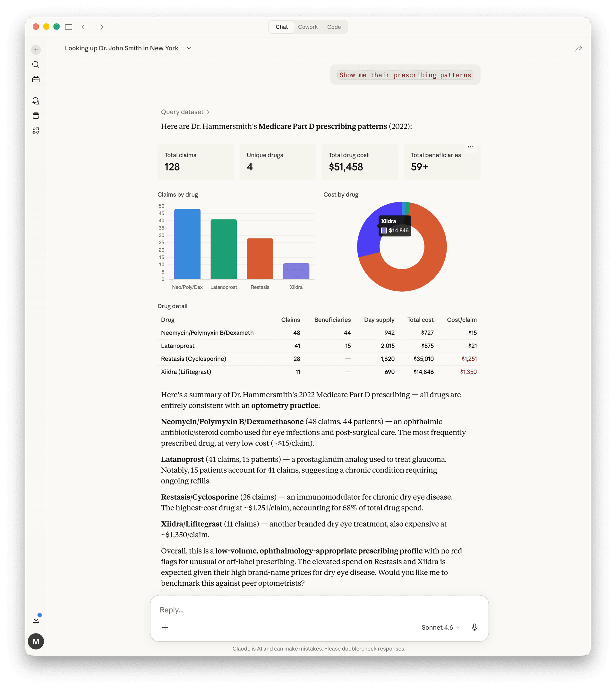
Task: Click the Reply input field
Action: pyautogui.click(x=319, y=610)
